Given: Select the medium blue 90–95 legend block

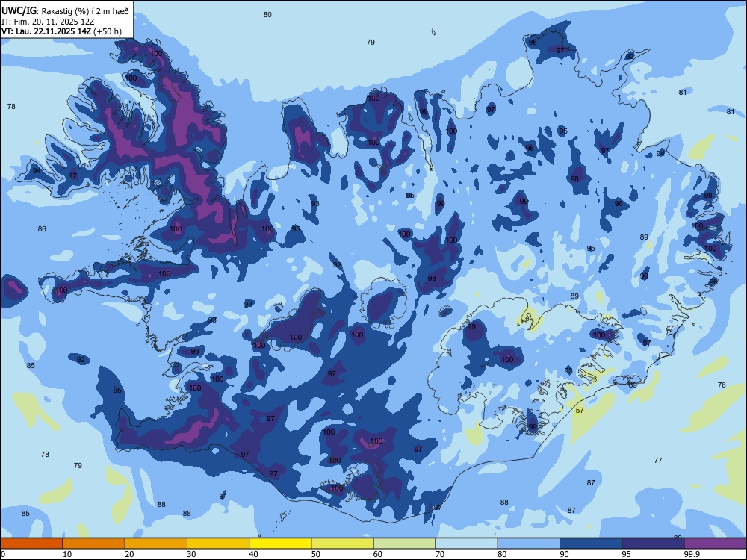Looking at the screenshot, I should click(591, 544).
